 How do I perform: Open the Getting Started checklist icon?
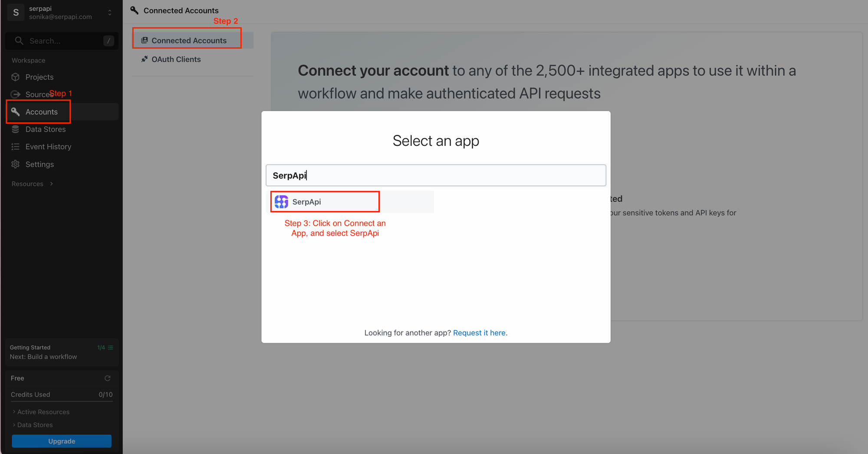click(111, 347)
